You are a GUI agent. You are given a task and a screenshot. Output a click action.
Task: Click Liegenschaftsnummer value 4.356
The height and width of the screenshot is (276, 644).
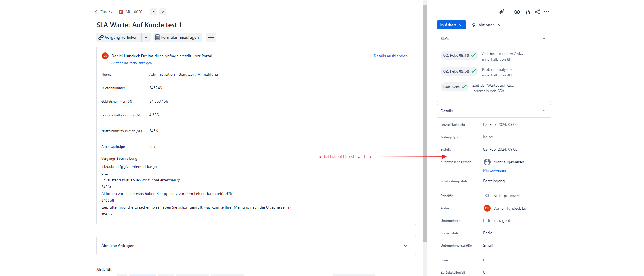(154, 115)
